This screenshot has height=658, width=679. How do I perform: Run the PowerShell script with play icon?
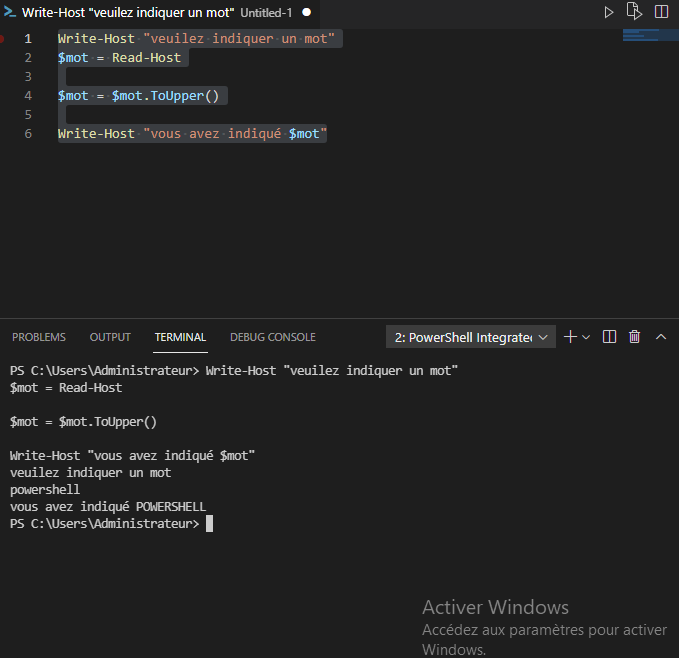pyautogui.click(x=609, y=12)
